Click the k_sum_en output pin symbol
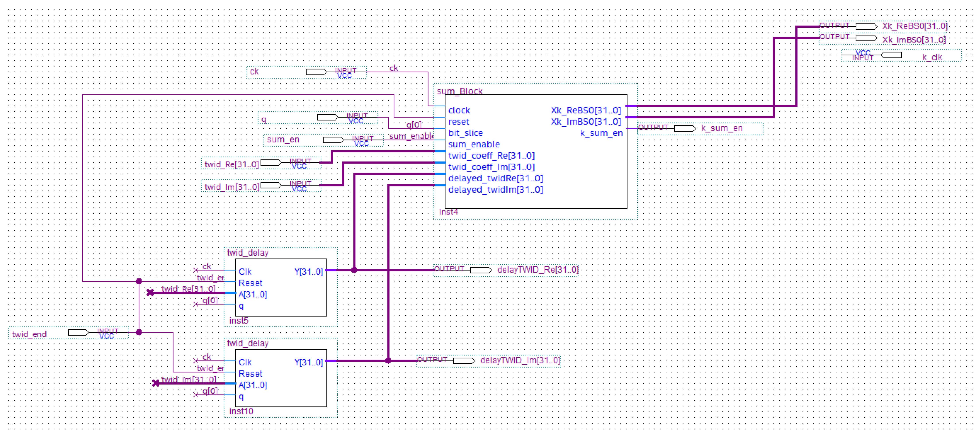Image resolution: width=980 pixels, height=437 pixels. click(685, 128)
